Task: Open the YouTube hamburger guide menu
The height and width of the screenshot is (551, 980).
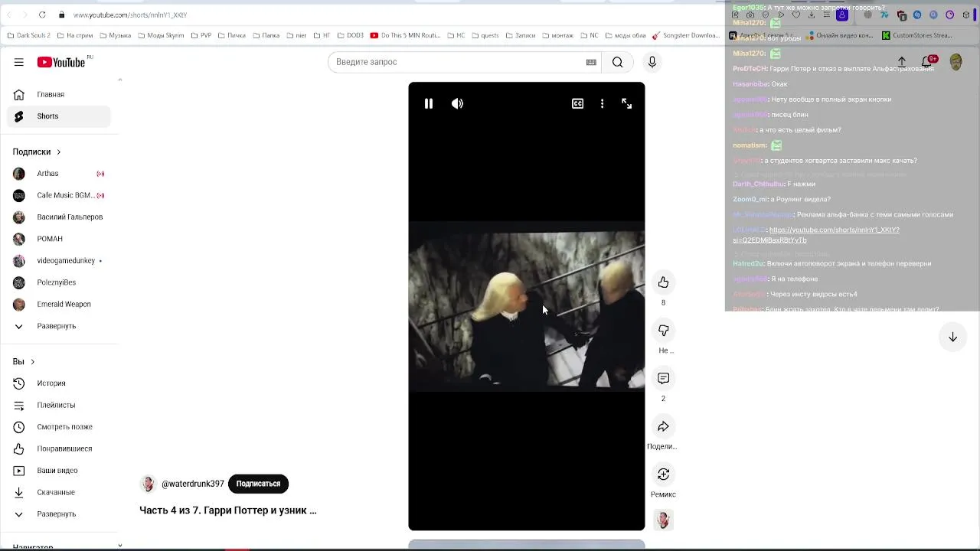Action: click(19, 62)
